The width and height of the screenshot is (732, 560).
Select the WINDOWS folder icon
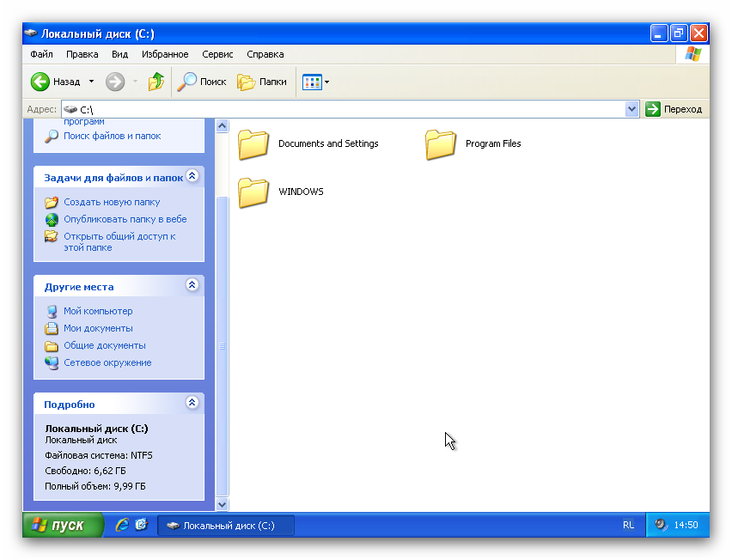tap(253, 192)
